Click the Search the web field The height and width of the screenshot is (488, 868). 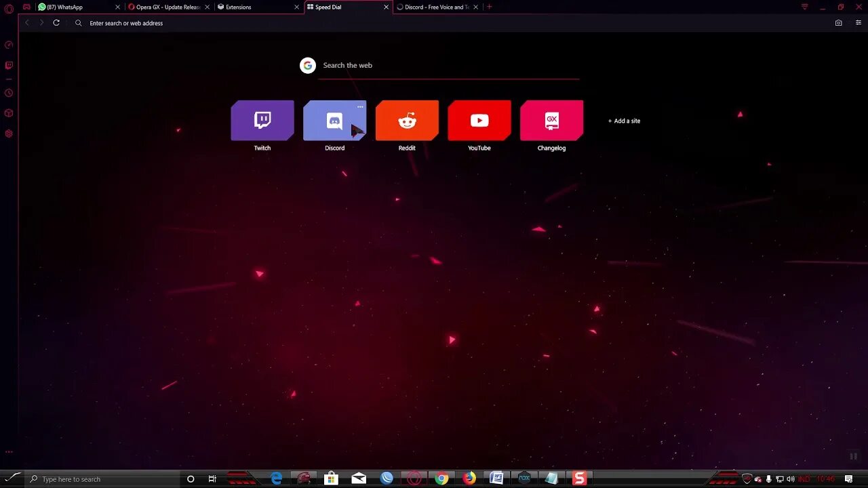(x=449, y=66)
